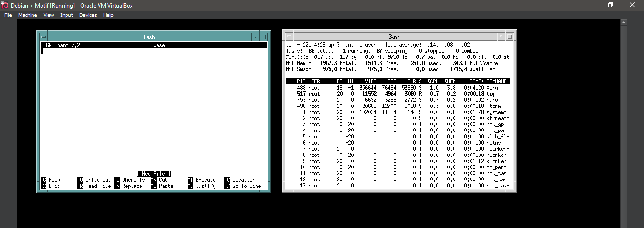Click the nano ^J Justify shortcut

202,186
